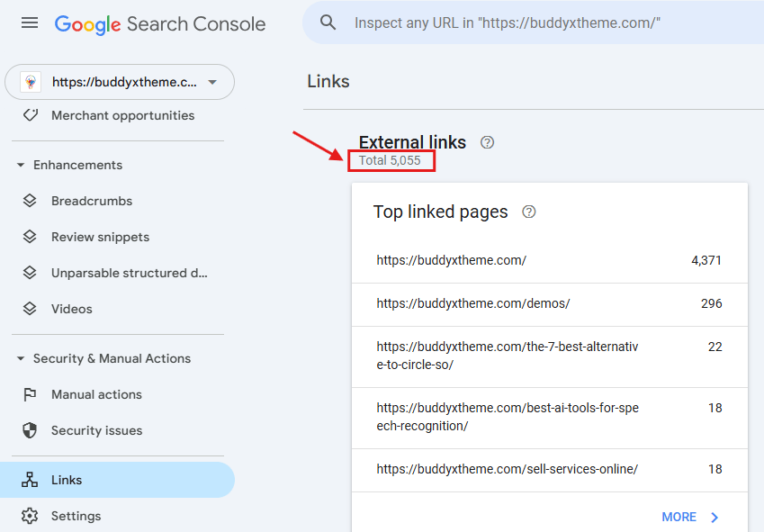Click the Top linked pages heading
The height and width of the screenshot is (532, 764).
click(x=440, y=212)
